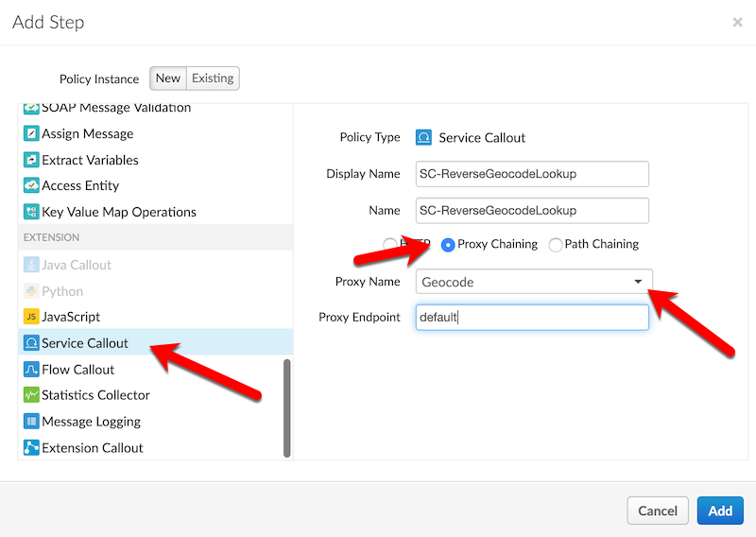Click the Extension Callout icon
The width and height of the screenshot is (756, 537).
(31, 447)
